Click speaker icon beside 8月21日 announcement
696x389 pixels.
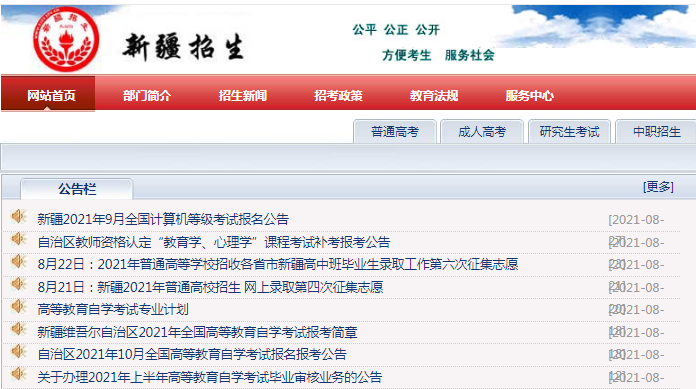(x=19, y=284)
